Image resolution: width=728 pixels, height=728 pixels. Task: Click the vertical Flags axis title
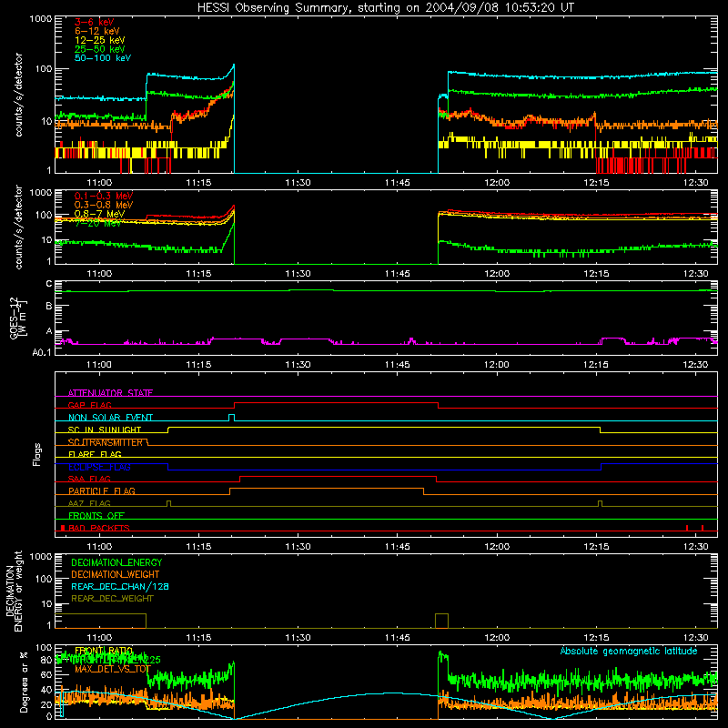(37, 454)
